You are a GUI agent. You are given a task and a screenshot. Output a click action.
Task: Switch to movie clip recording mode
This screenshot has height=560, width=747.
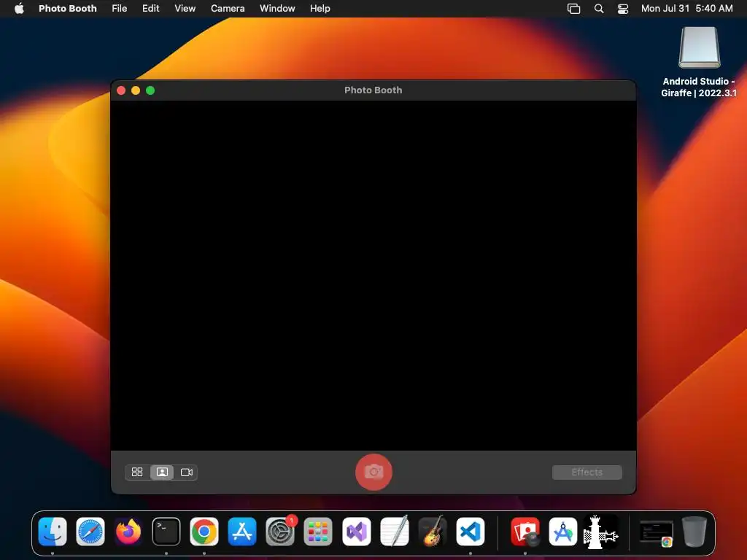tap(186, 472)
